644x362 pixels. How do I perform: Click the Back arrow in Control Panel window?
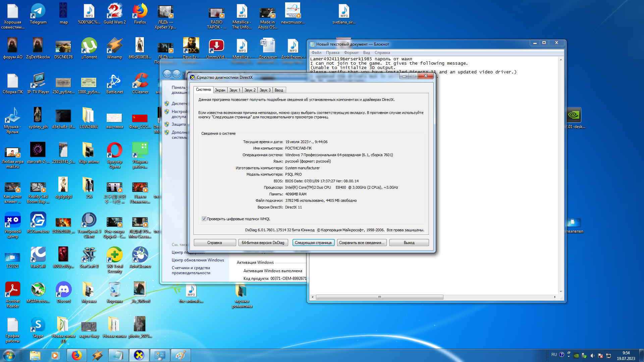tap(167, 74)
